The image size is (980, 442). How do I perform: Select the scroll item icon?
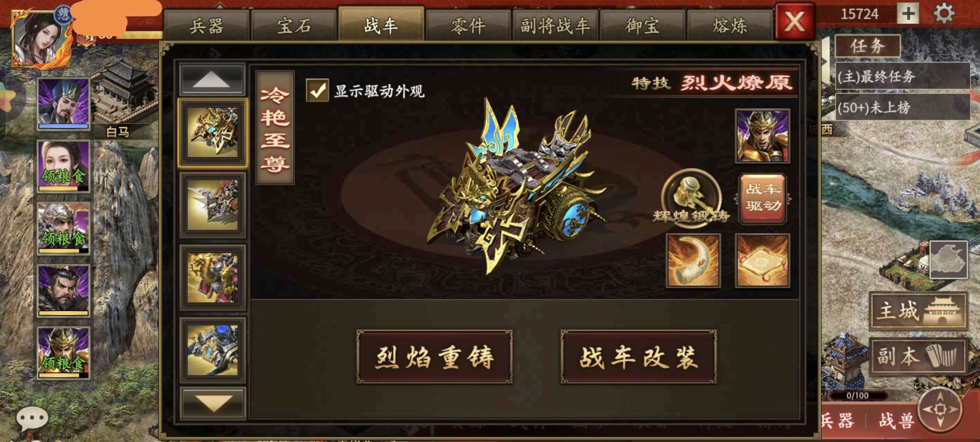762,260
